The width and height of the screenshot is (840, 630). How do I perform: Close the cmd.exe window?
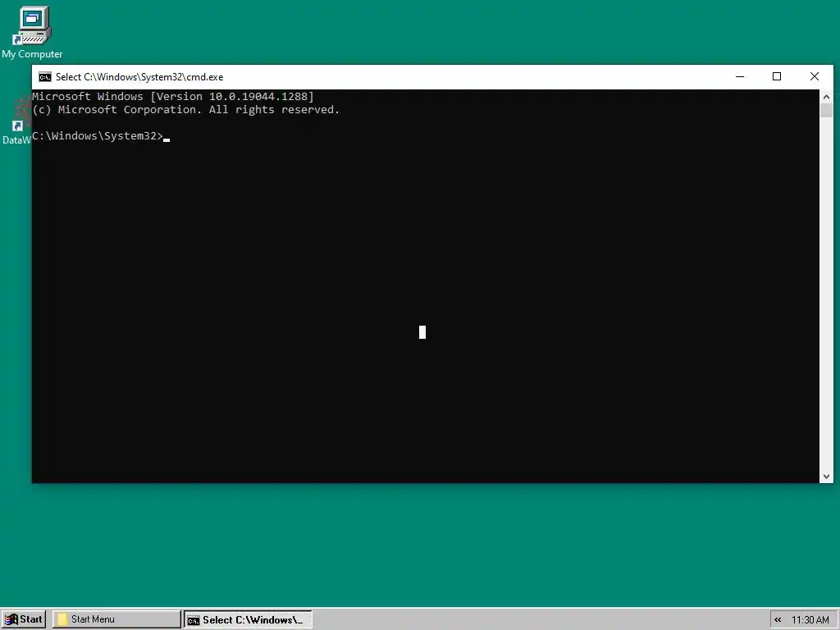815,76
